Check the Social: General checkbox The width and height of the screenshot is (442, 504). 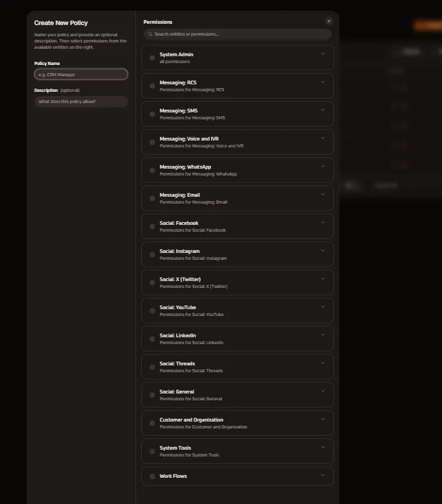pyautogui.click(x=152, y=395)
